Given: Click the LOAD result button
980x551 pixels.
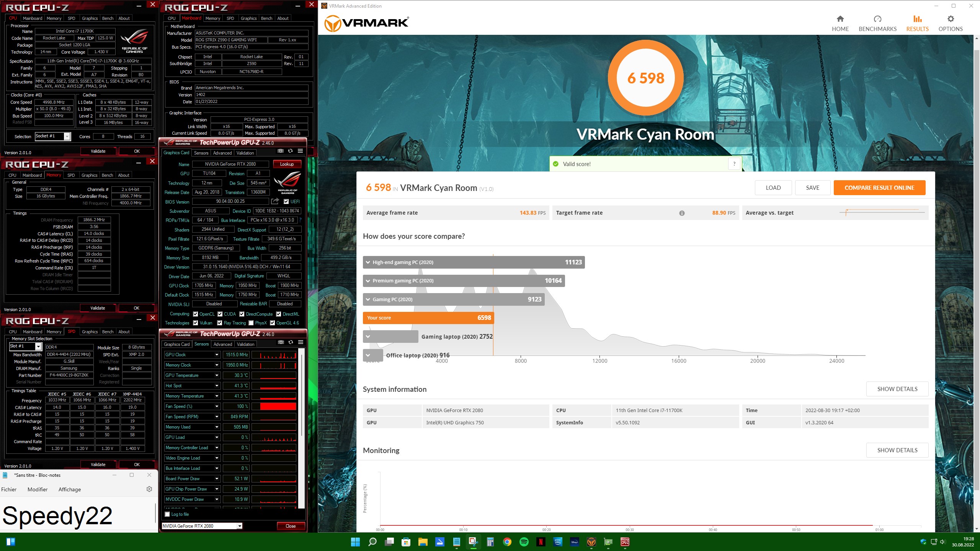Looking at the screenshot, I should click(x=773, y=188).
